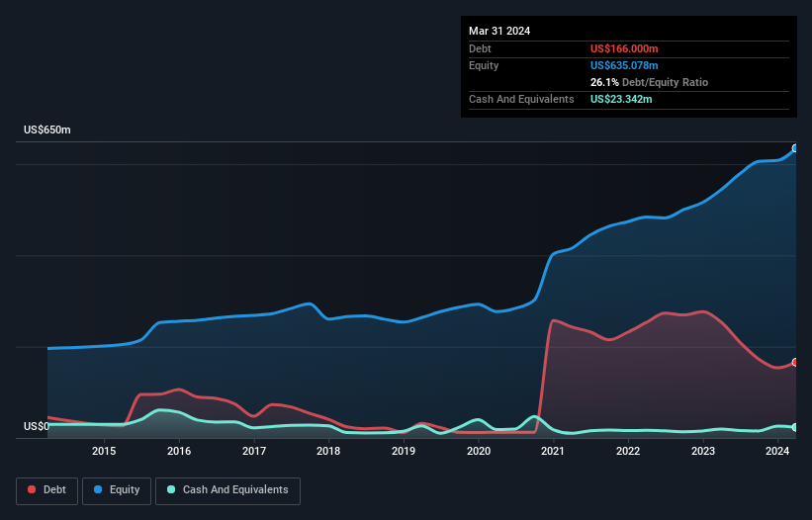Click the Debt label in tooltip
The height and width of the screenshot is (520, 812).
click(x=480, y=48)
